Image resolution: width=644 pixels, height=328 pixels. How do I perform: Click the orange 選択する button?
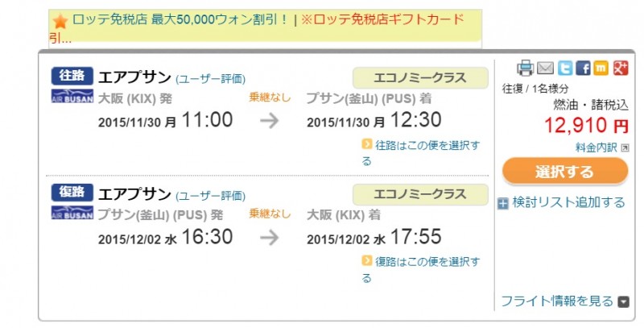click(565, 171)
